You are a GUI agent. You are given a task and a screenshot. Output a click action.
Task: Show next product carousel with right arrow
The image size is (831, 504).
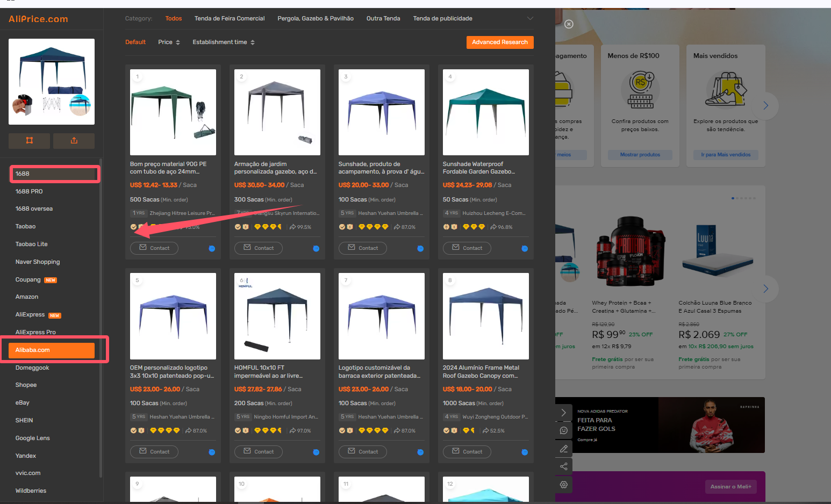point(765,289)
